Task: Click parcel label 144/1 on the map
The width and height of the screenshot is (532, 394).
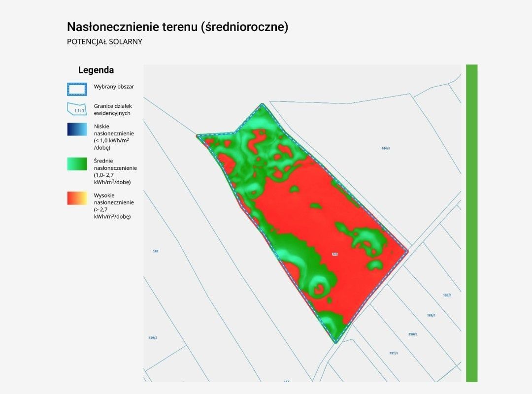Action: point(385,148)
